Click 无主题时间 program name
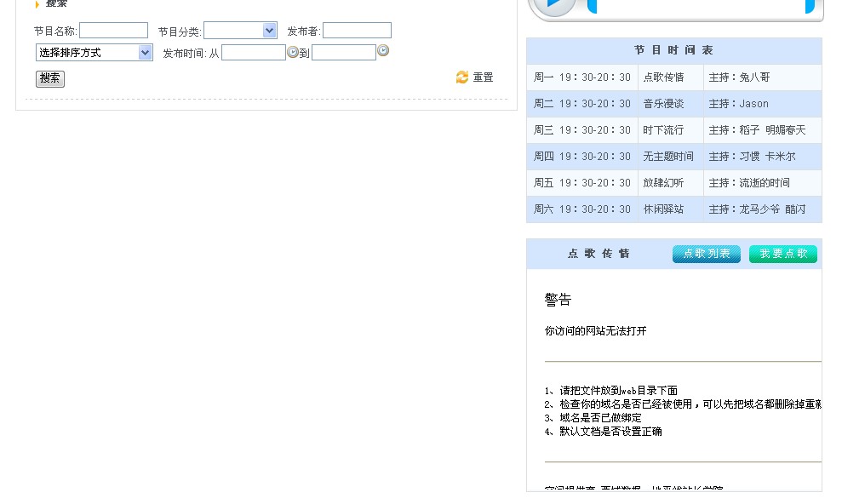Image resolution: width=842 pixels, height=504 pixels. (670, 156)
